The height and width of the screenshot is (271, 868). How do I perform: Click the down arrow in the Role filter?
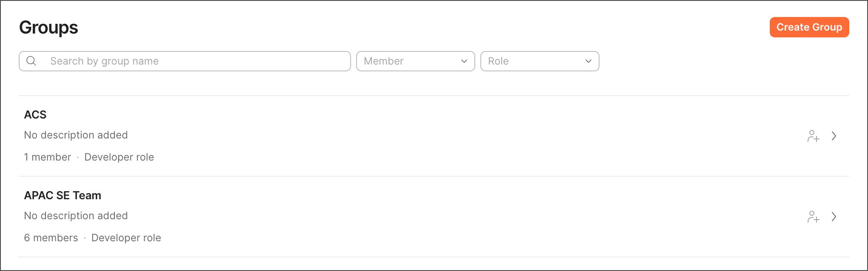(x=588, y=61)
